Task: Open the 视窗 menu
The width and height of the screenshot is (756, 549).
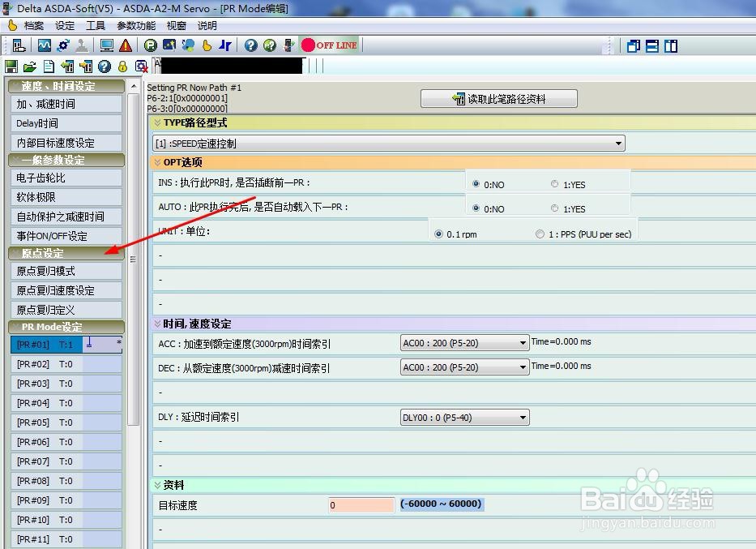Action: pos(176,26)
